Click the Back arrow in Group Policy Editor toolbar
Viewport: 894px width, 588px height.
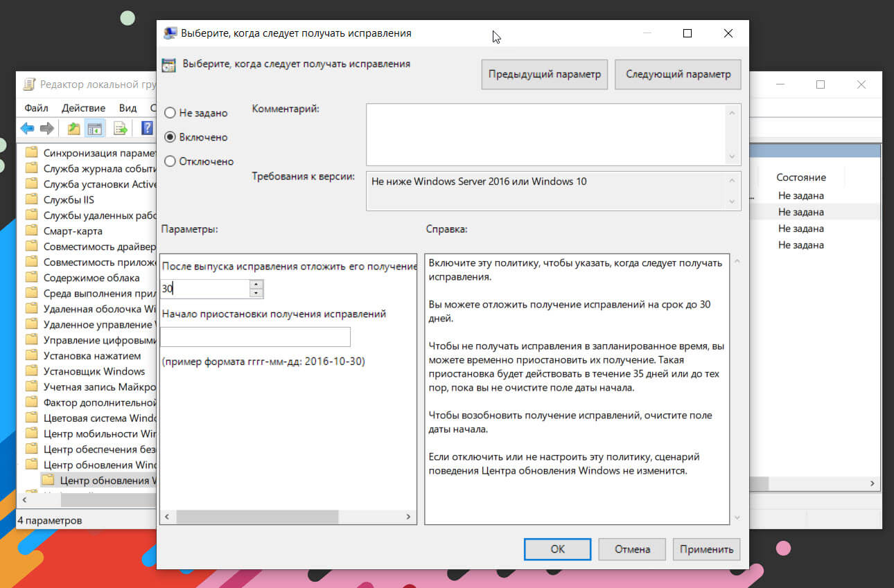click(x=28, y=128)
